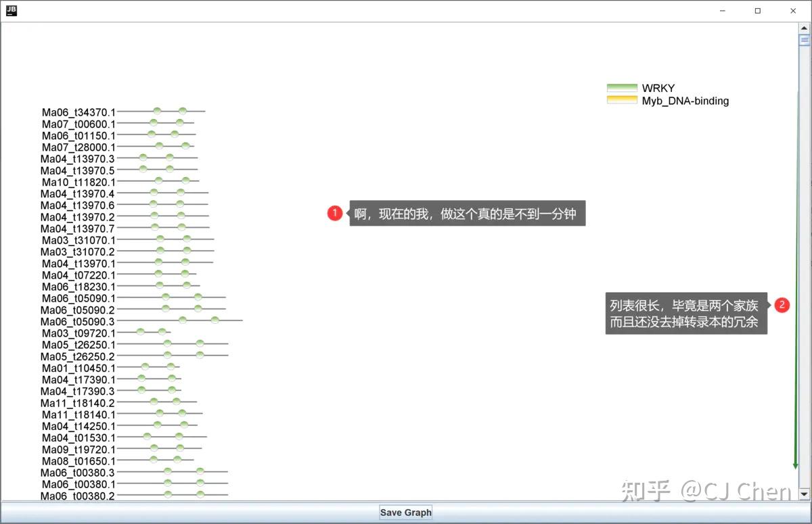Click the first domain marker on Ma01_t10450.1

tap(145, 366)
